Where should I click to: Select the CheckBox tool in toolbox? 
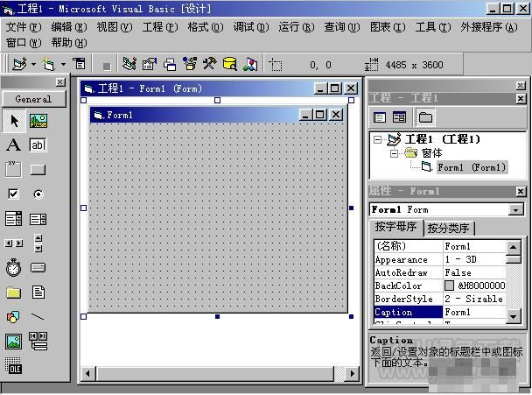(x=14, y=194)
